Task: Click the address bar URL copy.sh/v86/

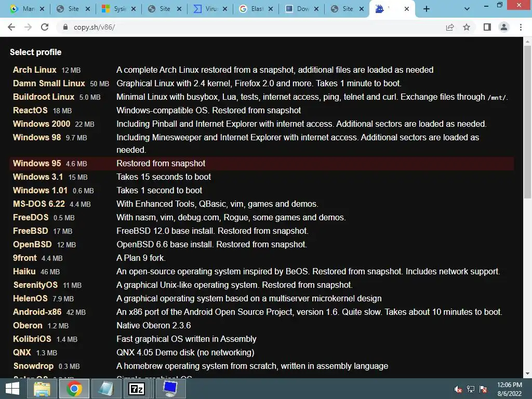Action: click(95, 27)
